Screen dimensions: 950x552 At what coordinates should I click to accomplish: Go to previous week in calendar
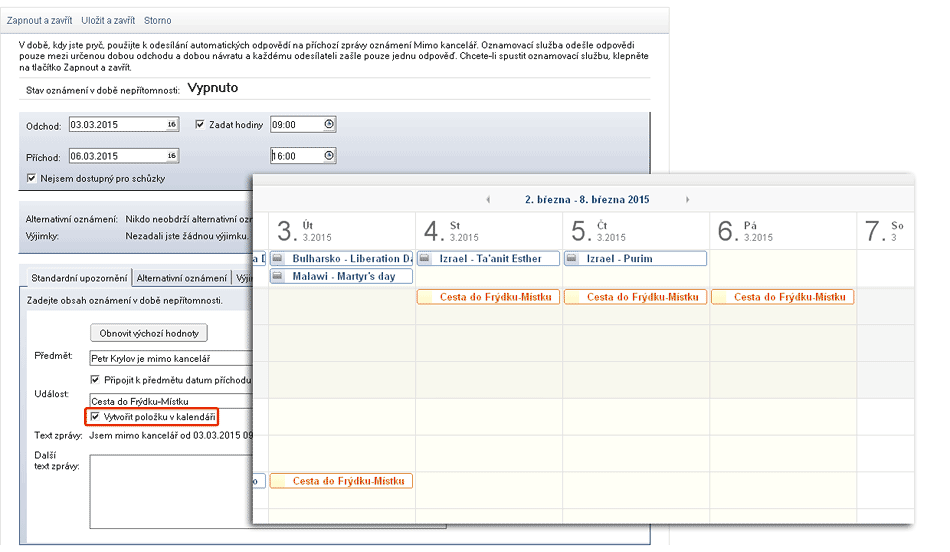click(487, 200)
